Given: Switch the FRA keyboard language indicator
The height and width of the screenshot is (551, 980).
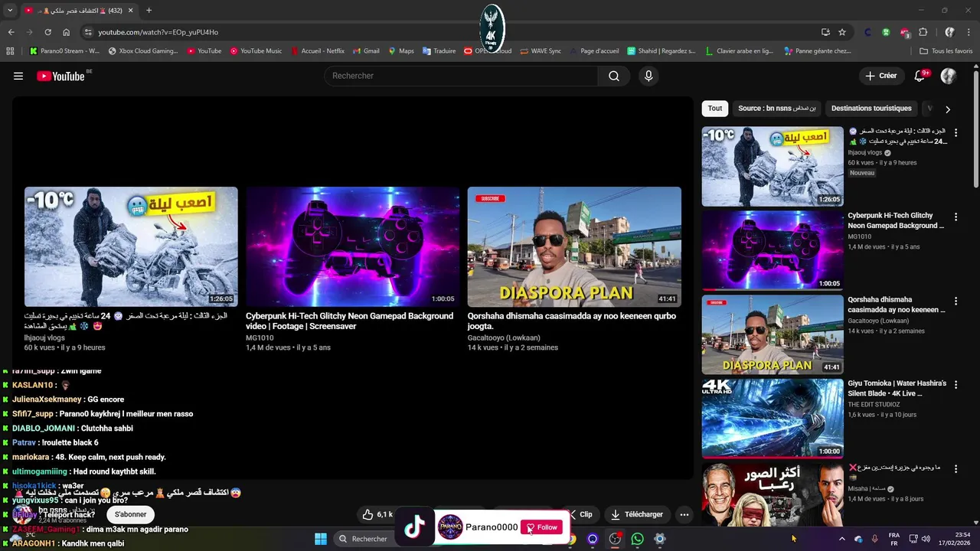Looking at the screenshot, I should pyautogui.click(x=894, y=539).
